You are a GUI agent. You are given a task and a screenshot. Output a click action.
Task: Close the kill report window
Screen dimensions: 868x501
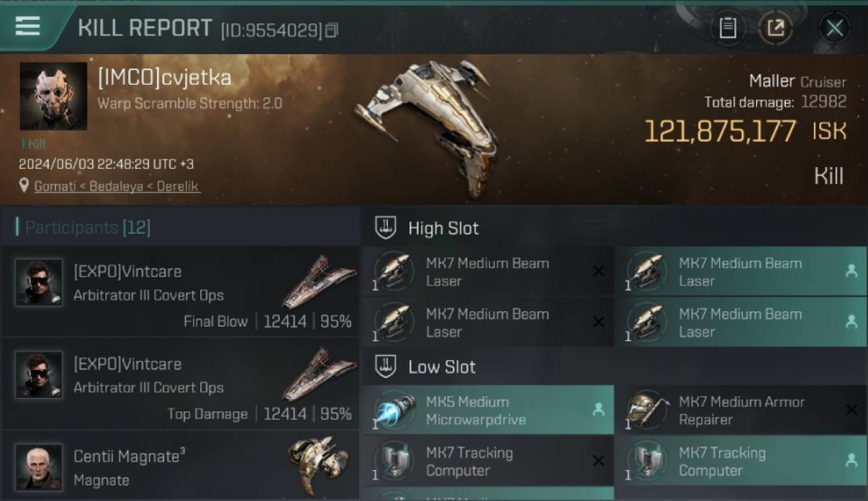click(835, 28)
